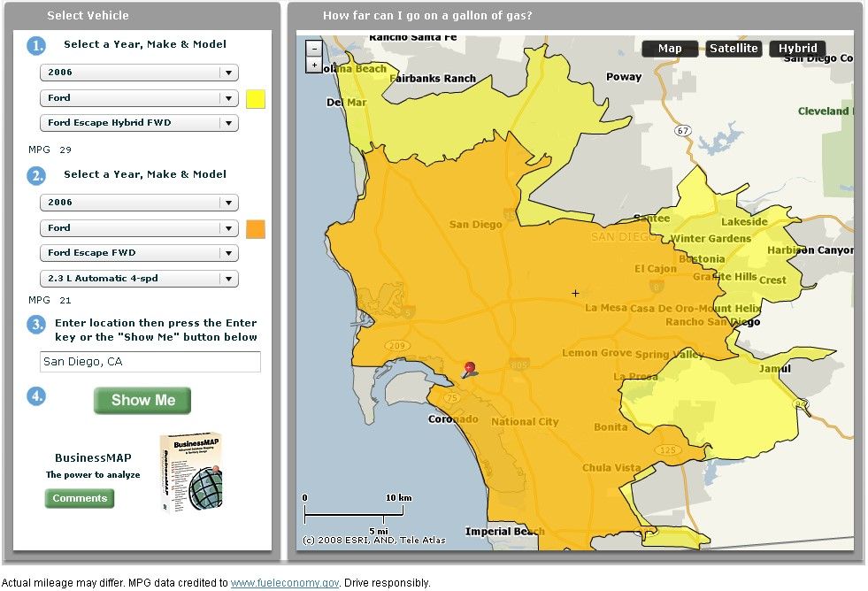Click the National City label on the map
Screen dimensions: 868x591
coord(525,422)
